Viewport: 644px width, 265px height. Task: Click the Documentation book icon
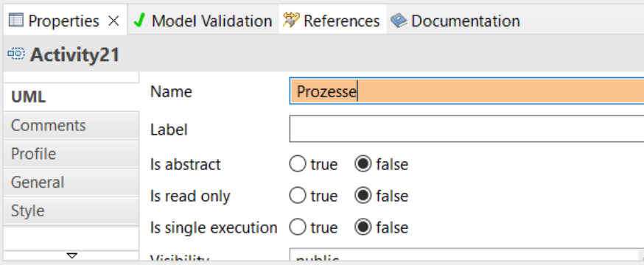tap(399, 20)
